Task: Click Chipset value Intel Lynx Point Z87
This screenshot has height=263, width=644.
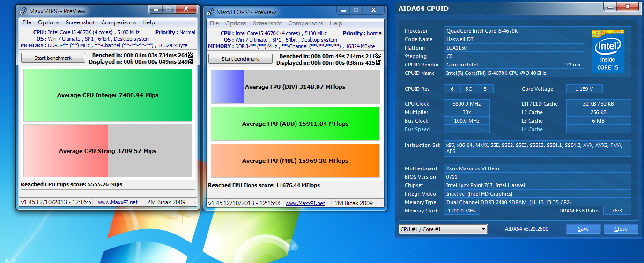Action: click(538, 185)
